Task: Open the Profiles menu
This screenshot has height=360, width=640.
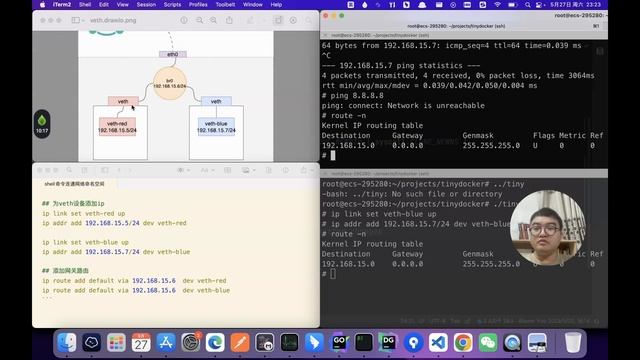Action: tap(198, 4)
